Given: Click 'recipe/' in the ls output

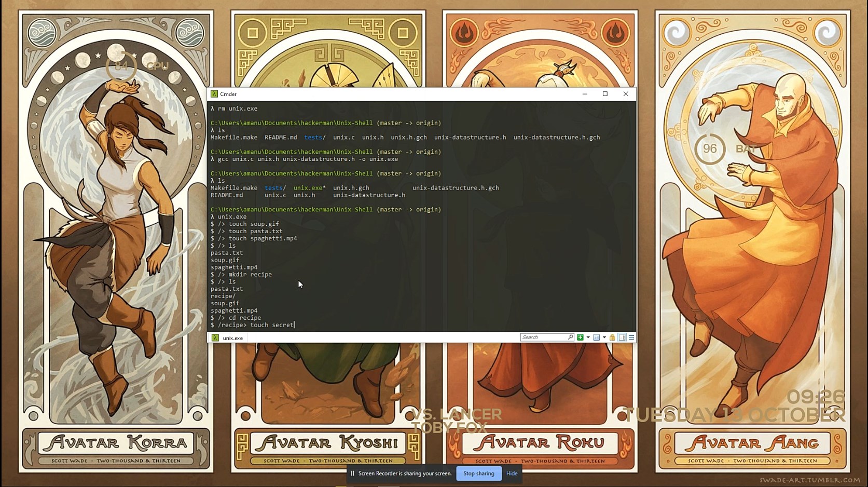Looking at the screenshot, I should click(x=223, y=296).
